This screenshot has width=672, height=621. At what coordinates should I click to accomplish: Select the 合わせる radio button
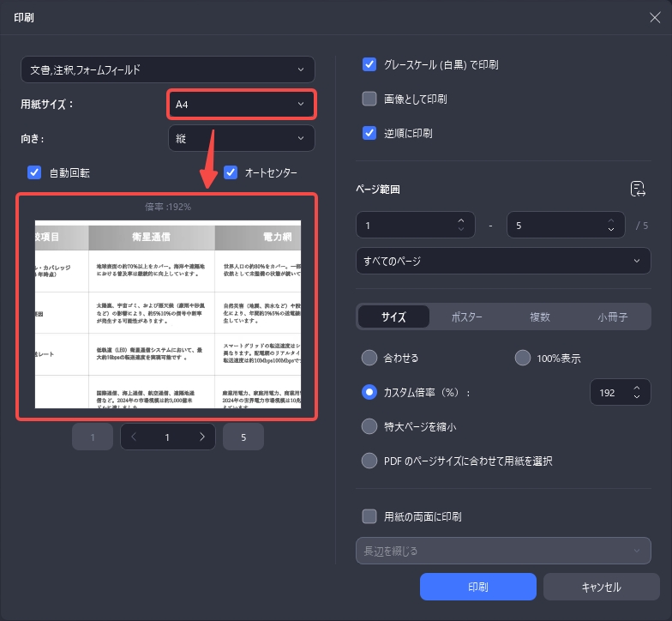[369, 358]
